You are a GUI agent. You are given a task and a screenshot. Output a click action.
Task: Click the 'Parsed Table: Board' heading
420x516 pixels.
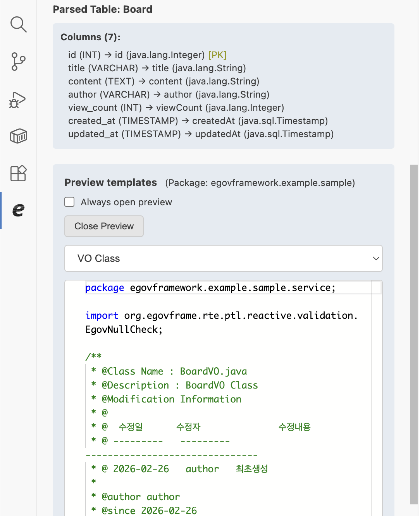coord(103,9)
